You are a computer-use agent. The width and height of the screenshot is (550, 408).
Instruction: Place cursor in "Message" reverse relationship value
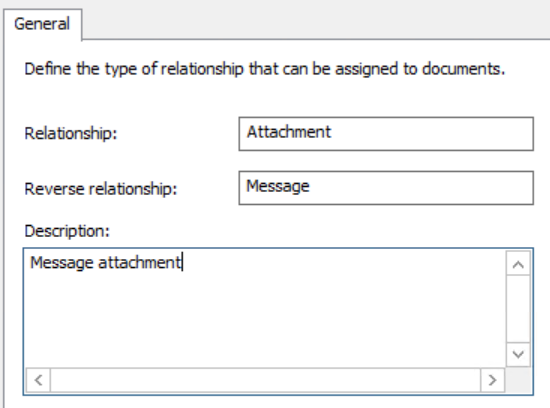point(278,186)
